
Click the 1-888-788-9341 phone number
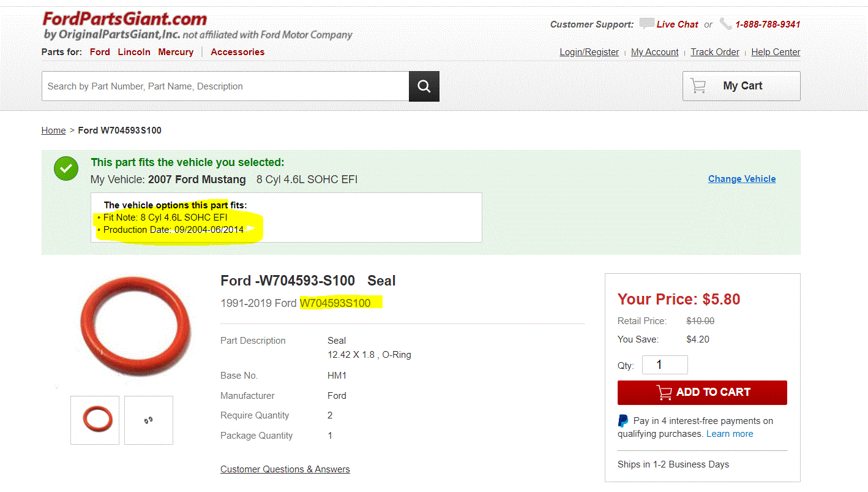(768, 25)
